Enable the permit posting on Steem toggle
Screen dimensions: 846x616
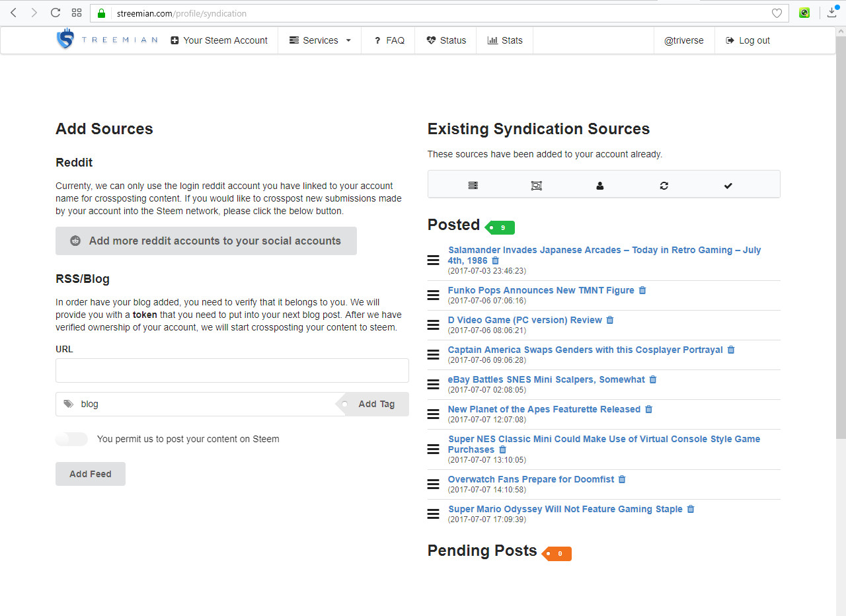(71, 439)
